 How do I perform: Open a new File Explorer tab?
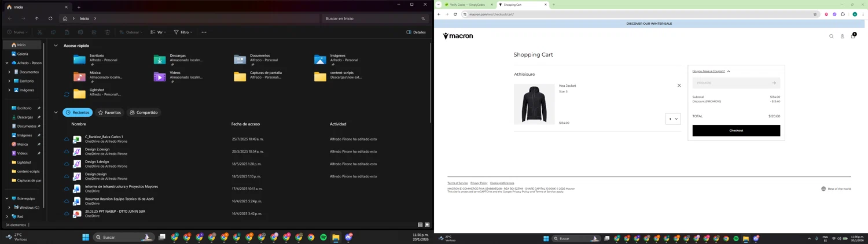tap(79, 7)
